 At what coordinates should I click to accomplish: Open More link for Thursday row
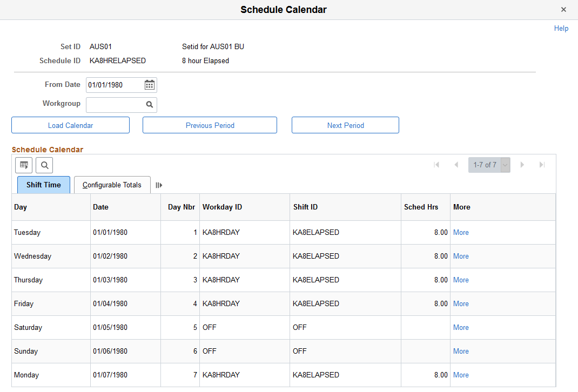tap(461, 280)
